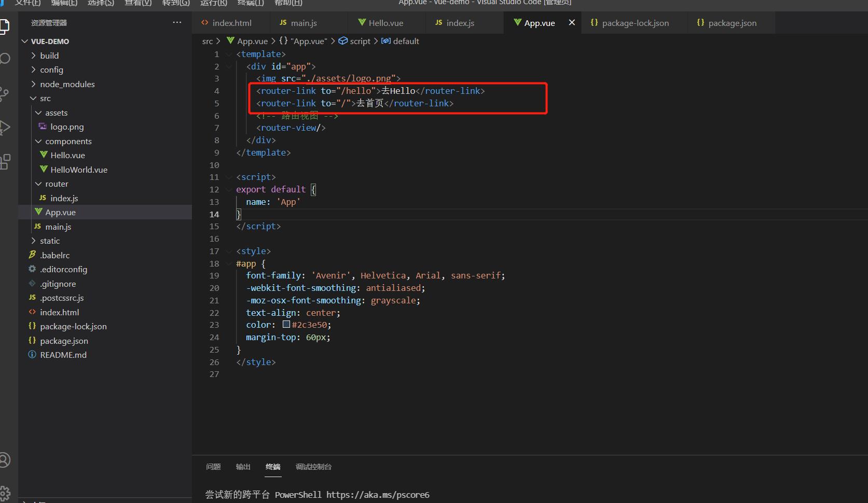868x503 pixels.
Task: Open the Search activity bar icon
Action: coord(4,59)
